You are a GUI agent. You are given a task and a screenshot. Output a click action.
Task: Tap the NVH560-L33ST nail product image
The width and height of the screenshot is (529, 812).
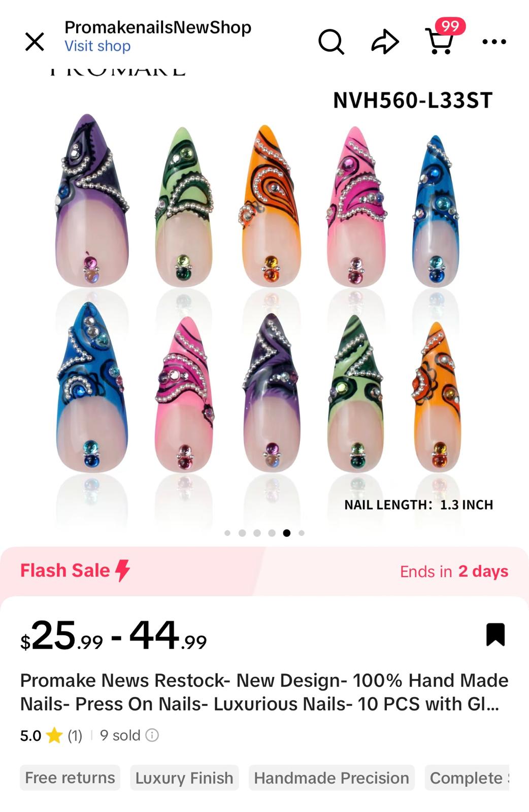pos(264,299)
